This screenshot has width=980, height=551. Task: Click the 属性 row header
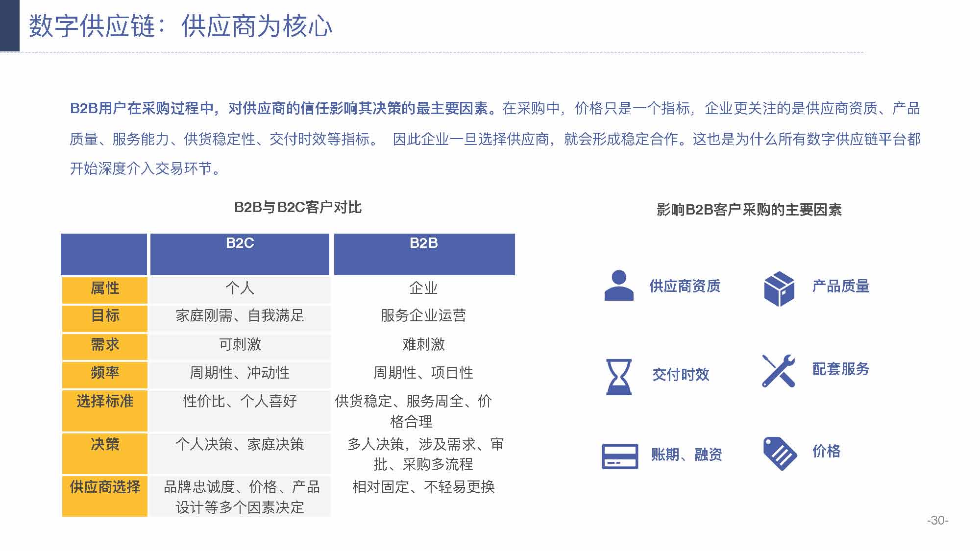coord(105,290)
